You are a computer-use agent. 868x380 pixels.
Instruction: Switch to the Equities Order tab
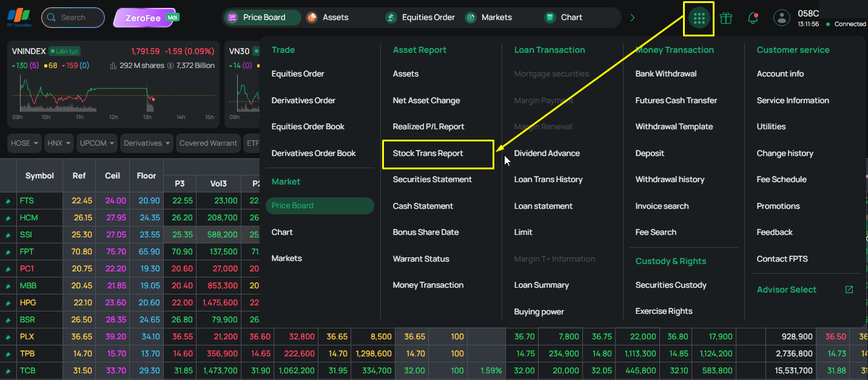coord(420,18)
